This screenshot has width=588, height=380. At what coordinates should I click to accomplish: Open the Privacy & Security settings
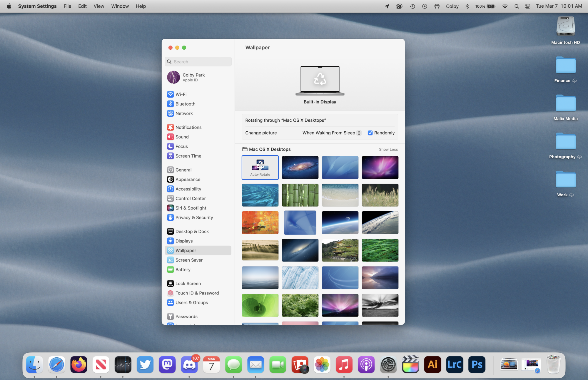coord(194,217)
